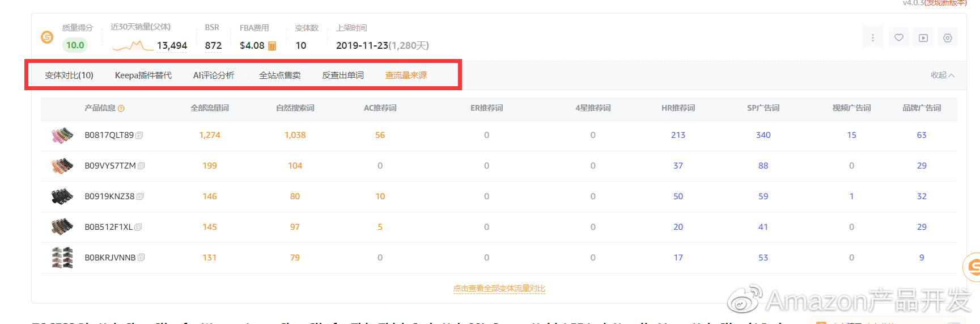Click the floating sprite button at right edge
The width and height of the screenshot is (980, 324).
coord(973,267)
